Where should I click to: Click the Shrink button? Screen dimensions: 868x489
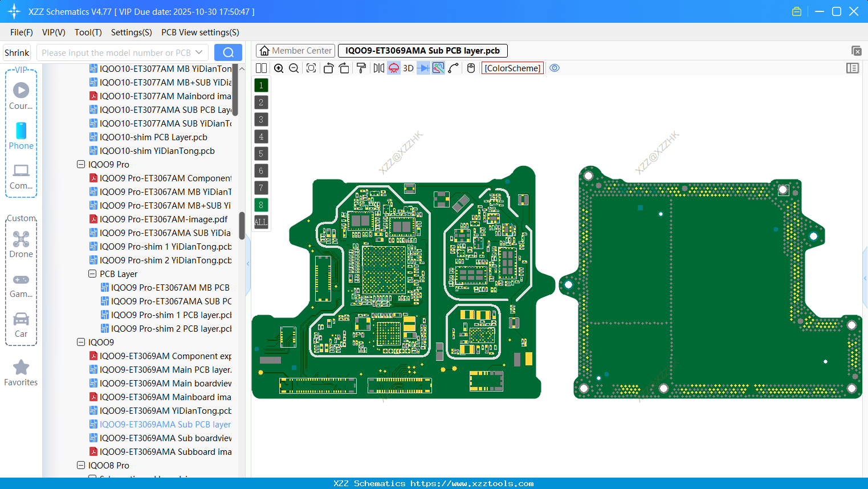tap(17, 52)
